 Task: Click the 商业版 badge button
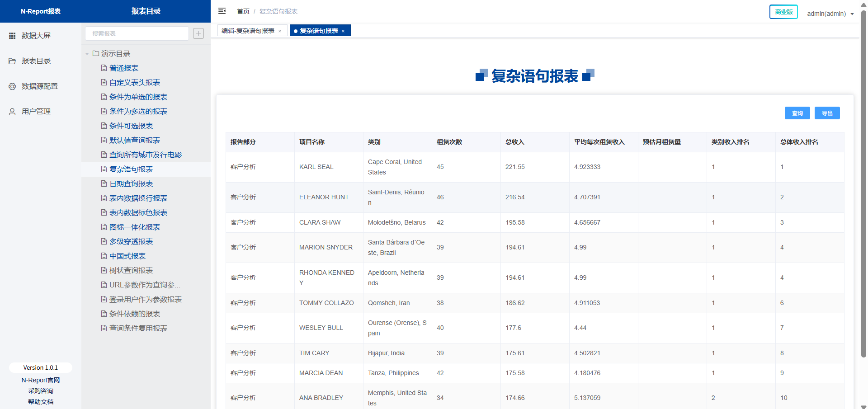click(783, 12)
